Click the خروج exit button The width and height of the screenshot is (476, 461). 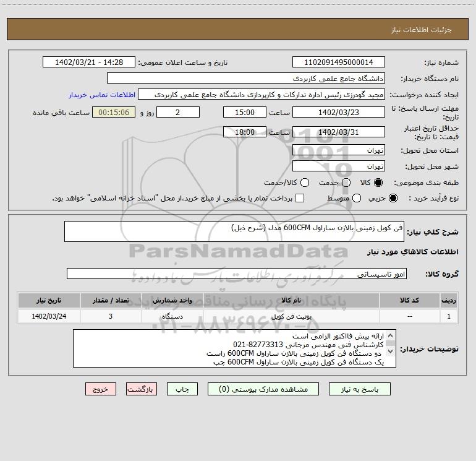pos(101,389)
